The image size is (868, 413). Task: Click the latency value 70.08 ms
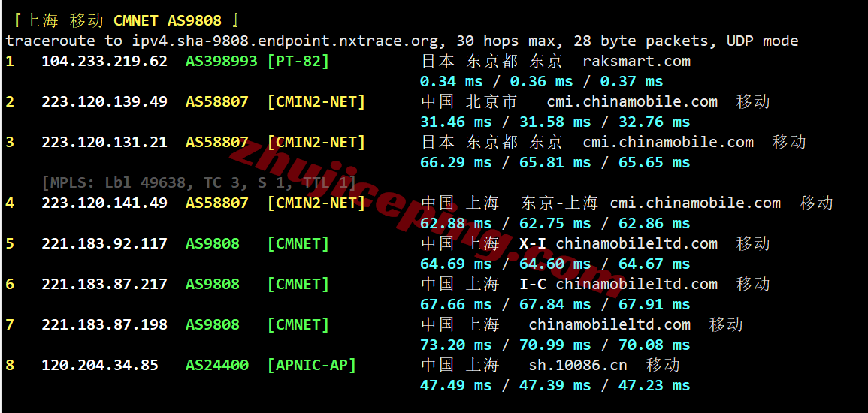click(655, 345)
